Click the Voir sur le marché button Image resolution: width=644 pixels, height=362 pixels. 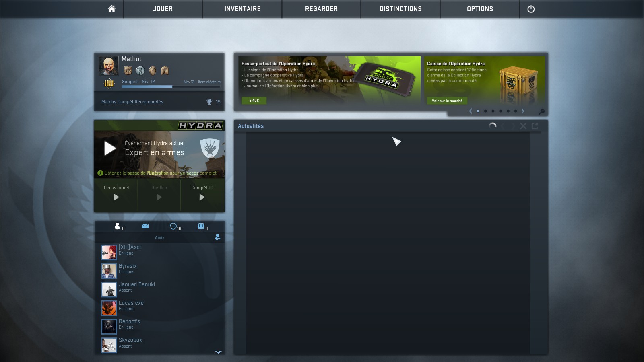coord(447,101)
